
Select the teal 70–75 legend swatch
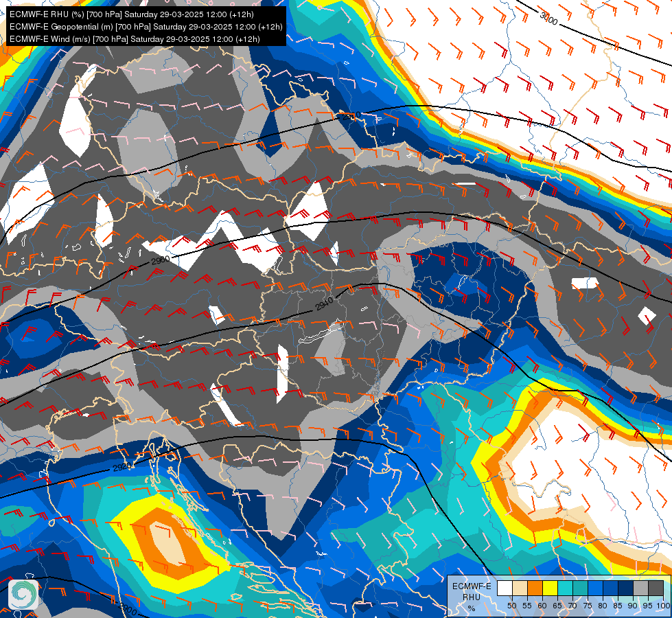[x=580, y=588]
